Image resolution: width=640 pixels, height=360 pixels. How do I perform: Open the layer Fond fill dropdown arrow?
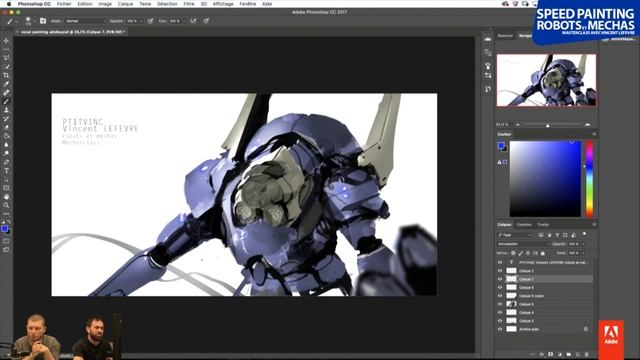tap(583, 253)
